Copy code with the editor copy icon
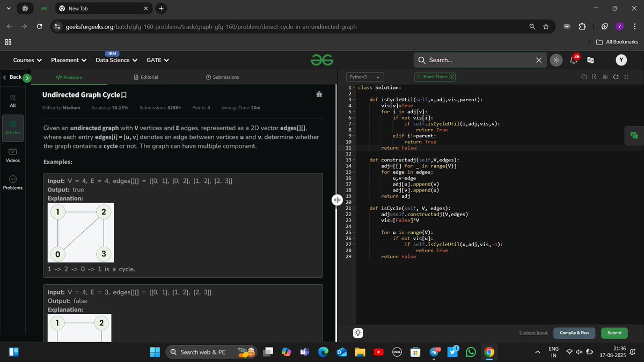This screenshot has height=362, width=644. click(x=584, y=77)
